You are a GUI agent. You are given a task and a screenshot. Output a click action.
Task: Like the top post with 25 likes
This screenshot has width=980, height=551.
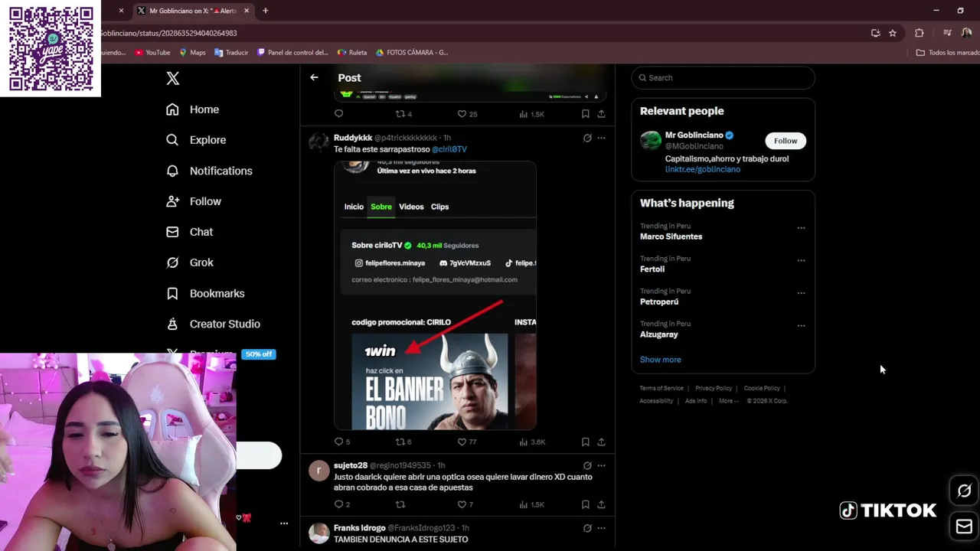[x=467, y=113]
